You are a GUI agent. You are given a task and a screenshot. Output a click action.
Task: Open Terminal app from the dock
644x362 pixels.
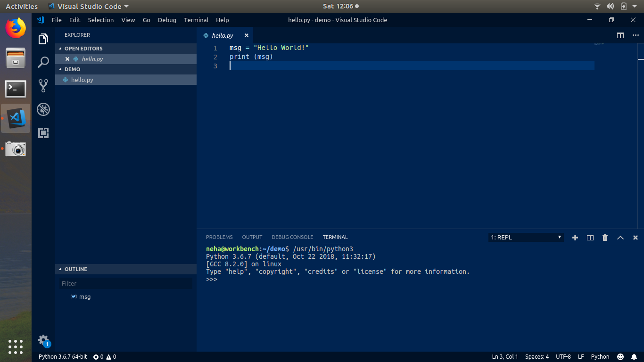click(16, 88)
